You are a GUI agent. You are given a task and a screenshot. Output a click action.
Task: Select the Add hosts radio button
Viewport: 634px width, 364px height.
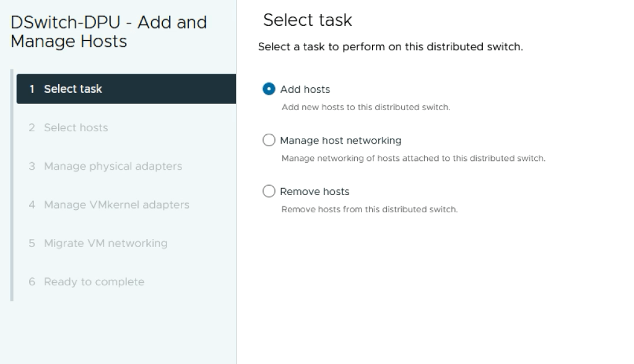point(269,89)
